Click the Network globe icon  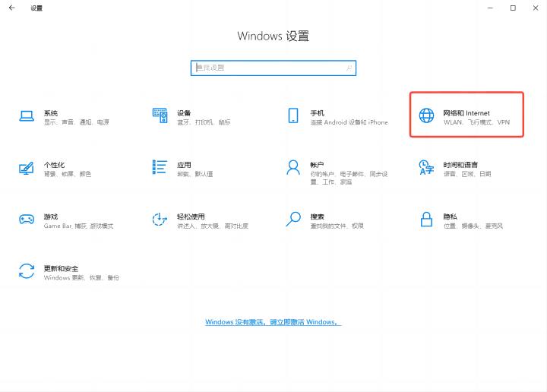point(427,115)
